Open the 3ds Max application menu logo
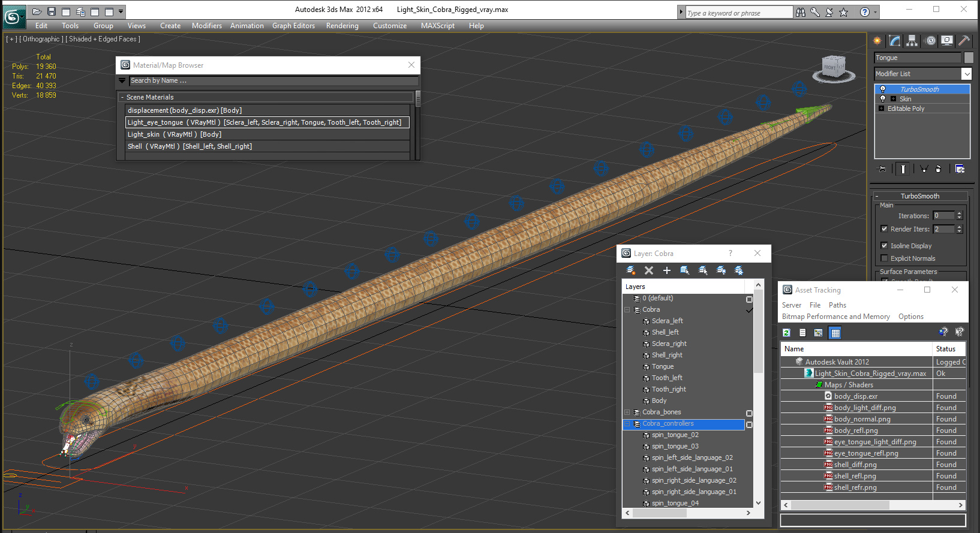Image resolution: width=980 pixels, height=533 pixels. pos(13,16)
